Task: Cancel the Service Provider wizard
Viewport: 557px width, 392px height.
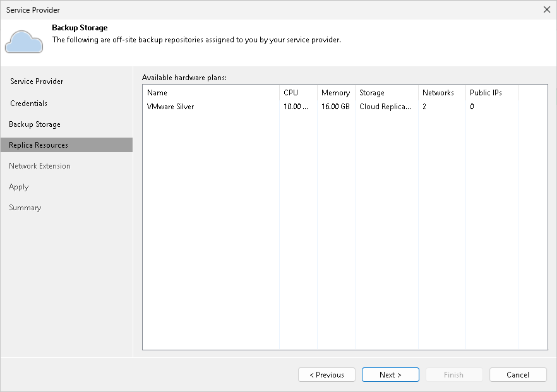Action: (x=518, y=374)
